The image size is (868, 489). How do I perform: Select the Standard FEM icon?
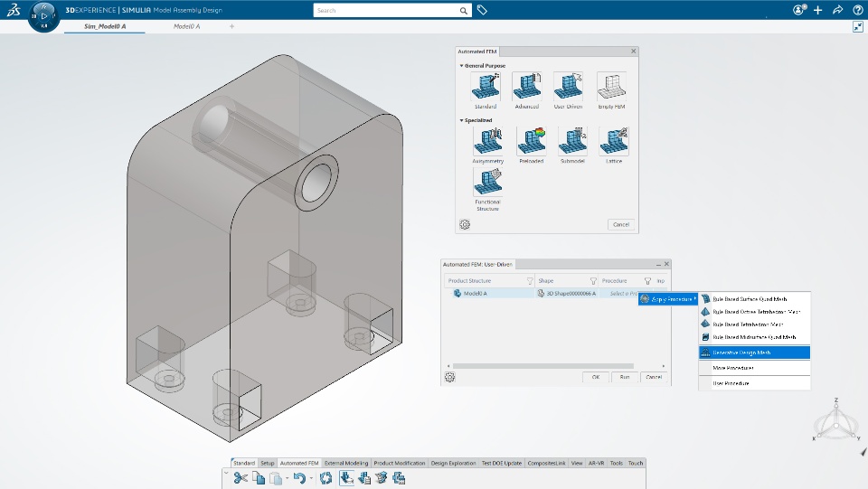point(486,87)
